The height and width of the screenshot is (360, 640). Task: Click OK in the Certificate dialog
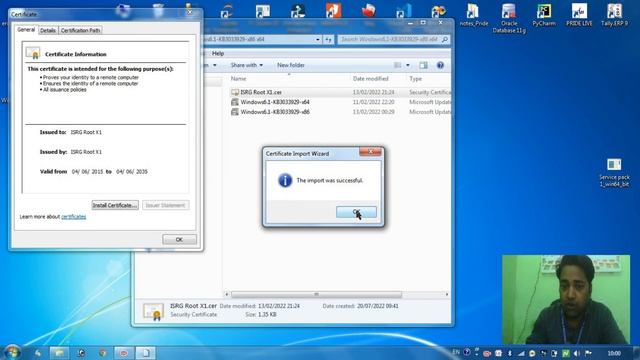[179, 239]
